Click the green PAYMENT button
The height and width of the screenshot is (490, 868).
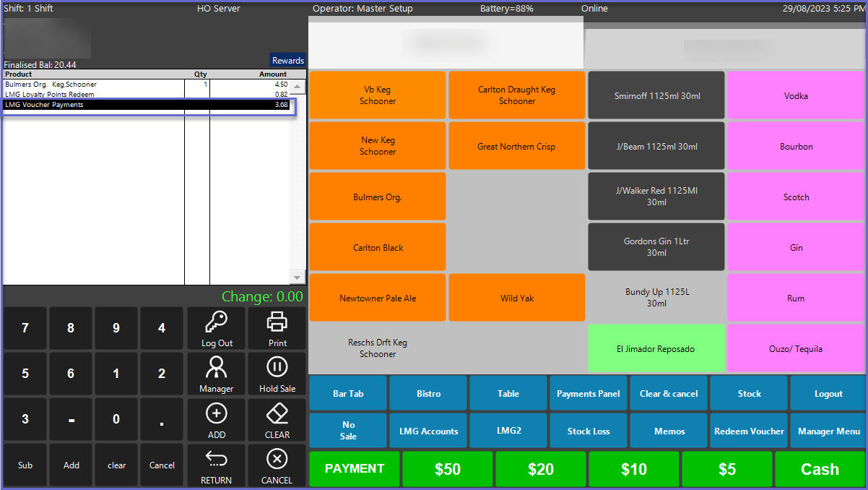point(355,469)
